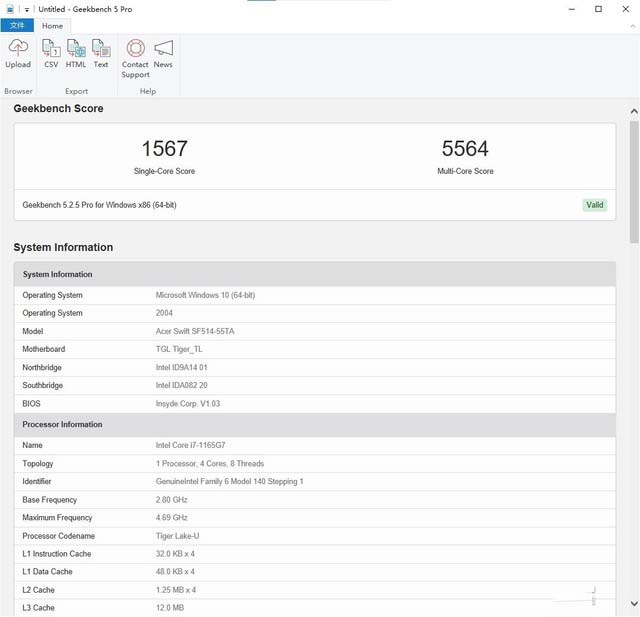Click the Processor Information table header

(x=315, y=424)
